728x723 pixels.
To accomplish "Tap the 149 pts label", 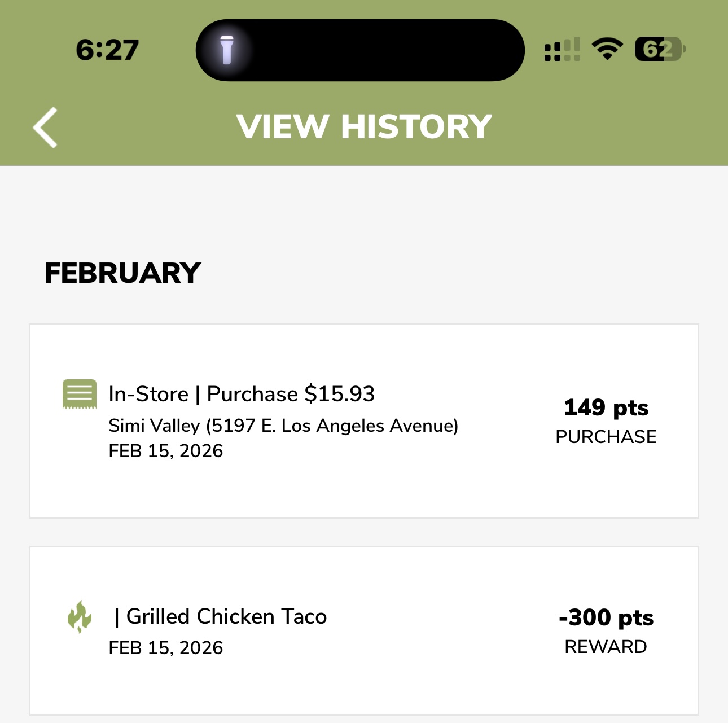I will pyautogui.click(x=606, y=407).
